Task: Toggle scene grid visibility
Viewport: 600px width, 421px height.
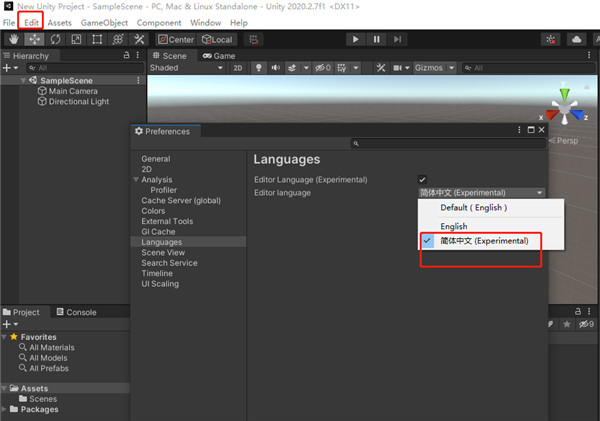Action: click(x=341, y=68)
